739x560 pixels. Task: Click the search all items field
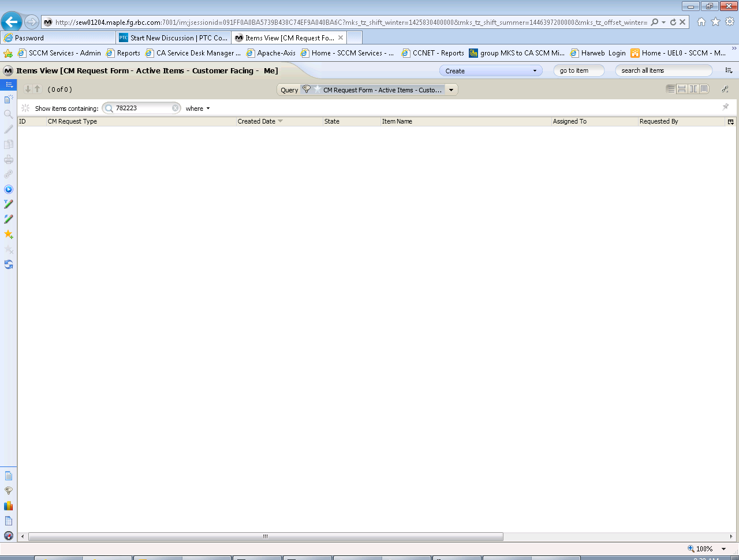pos(664,70)
